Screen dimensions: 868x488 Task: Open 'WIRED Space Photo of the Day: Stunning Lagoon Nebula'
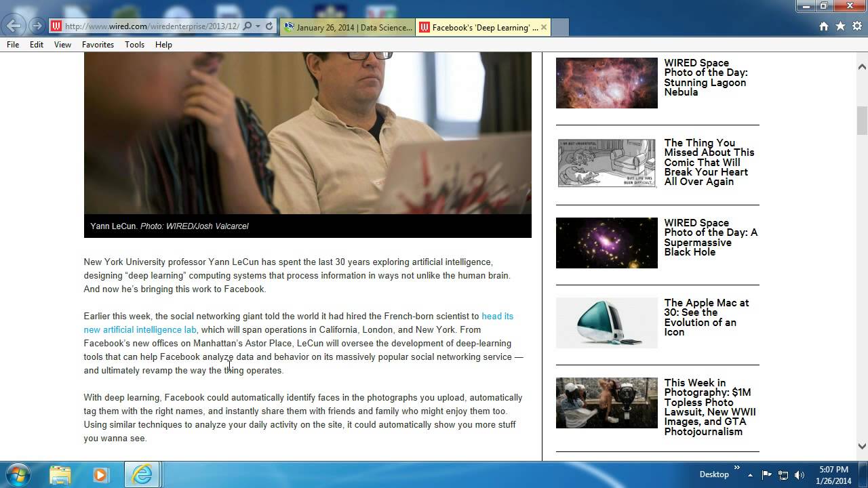coord(706,77)
